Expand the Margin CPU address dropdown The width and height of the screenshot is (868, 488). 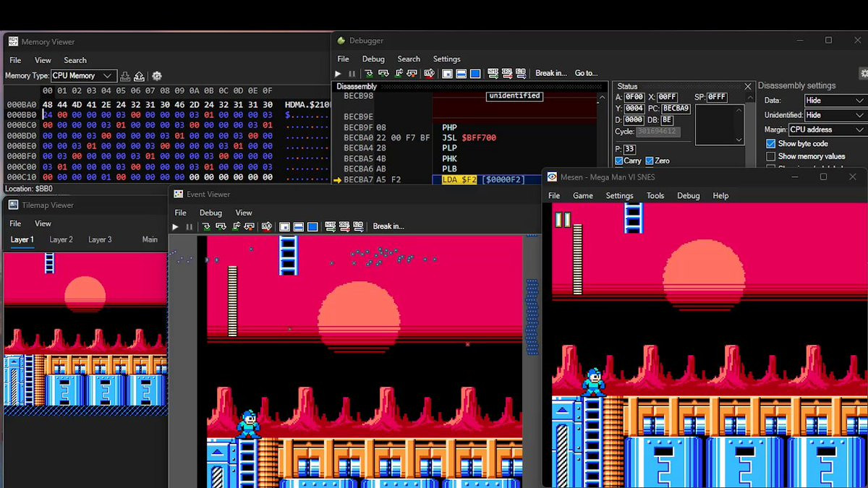(826, 129)
